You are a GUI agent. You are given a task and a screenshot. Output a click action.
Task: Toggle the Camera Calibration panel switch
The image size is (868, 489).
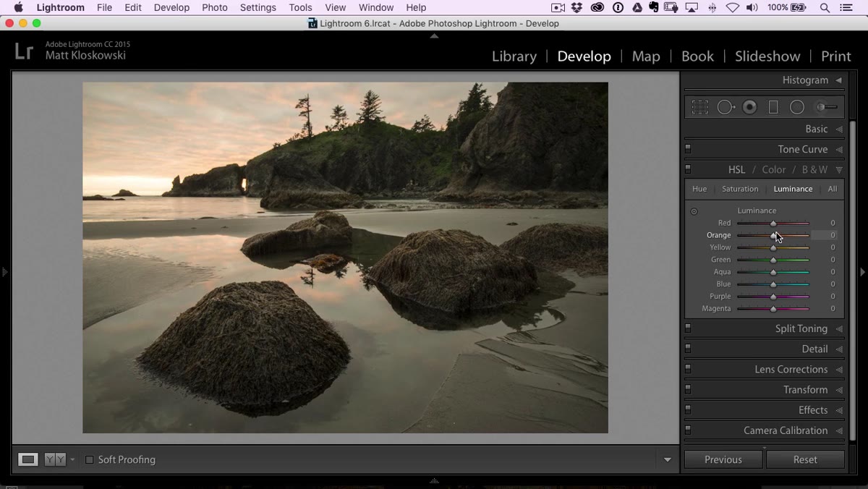[x=688, y=430]
